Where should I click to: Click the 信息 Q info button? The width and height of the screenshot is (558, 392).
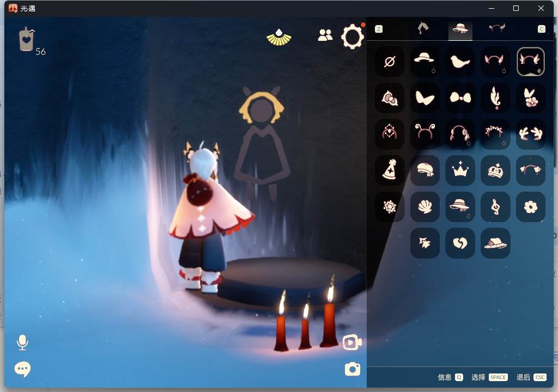click(450, 377)
